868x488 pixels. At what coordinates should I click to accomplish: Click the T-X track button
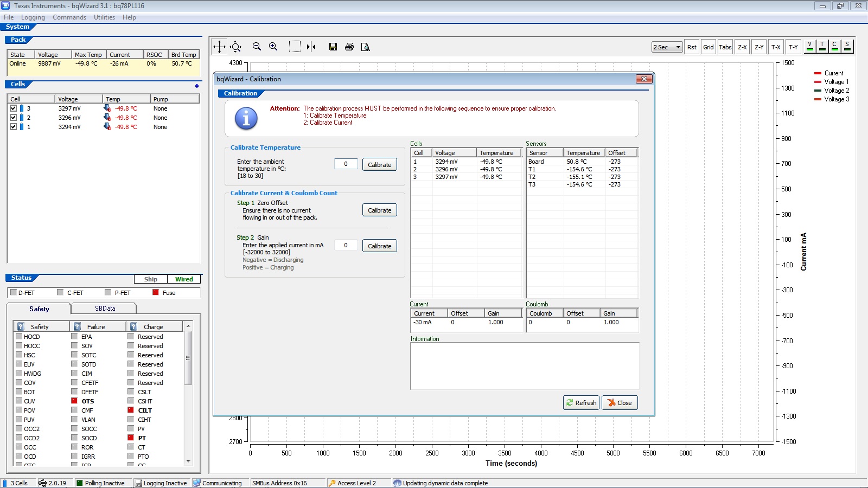pos(776,47)
